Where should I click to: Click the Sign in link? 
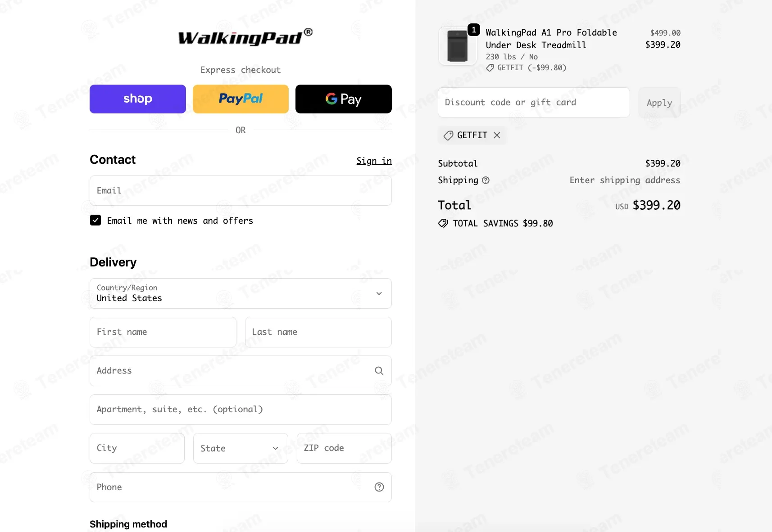374,161
